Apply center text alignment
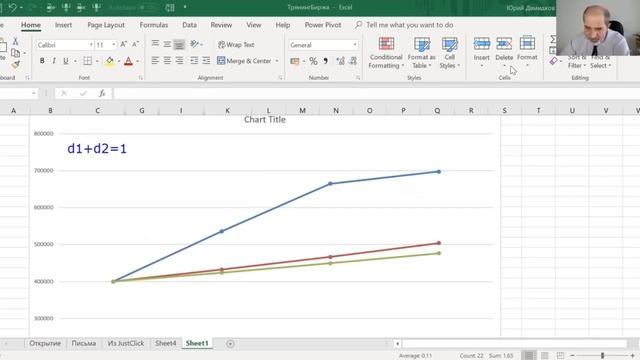The width and height of the screenshot is (640, 360). pos(167,61)
